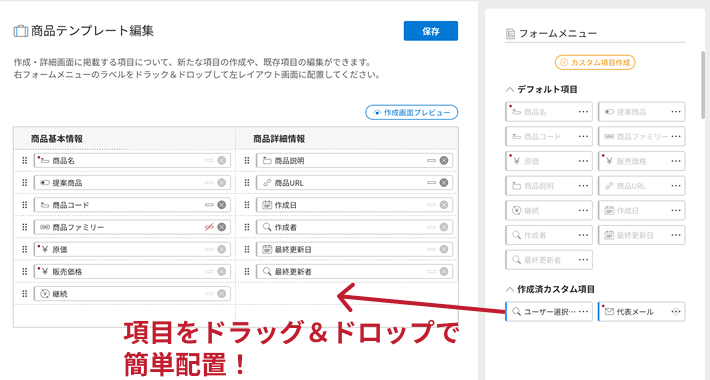Click the form menu scrollbar
This screenshot has width=710, height=380.
point(703,84)
